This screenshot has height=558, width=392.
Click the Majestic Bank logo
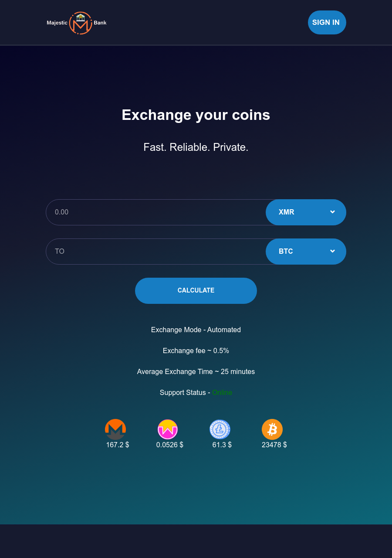[x=81, y=23]
